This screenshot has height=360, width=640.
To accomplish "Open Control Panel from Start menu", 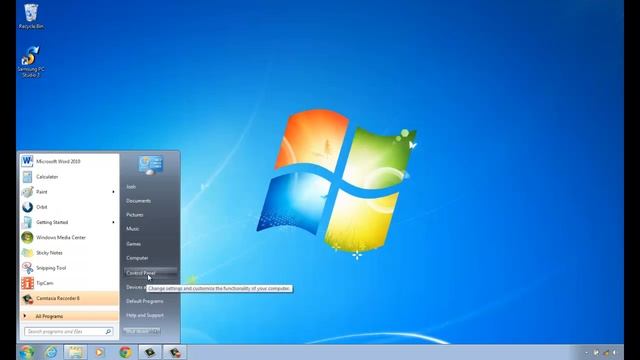I will click(x=150, y=273).
